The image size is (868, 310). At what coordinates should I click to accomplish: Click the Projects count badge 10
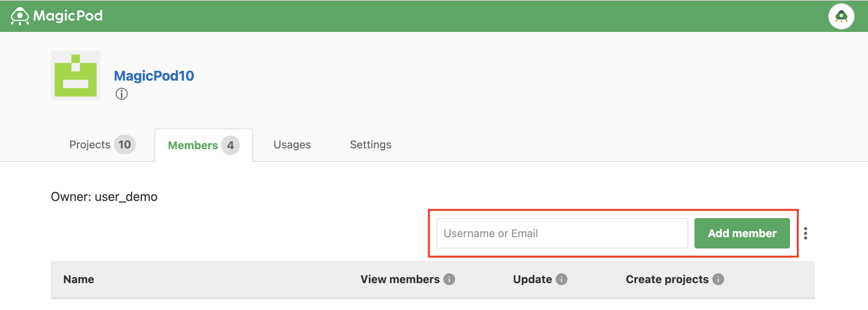(x=125, y=145)
